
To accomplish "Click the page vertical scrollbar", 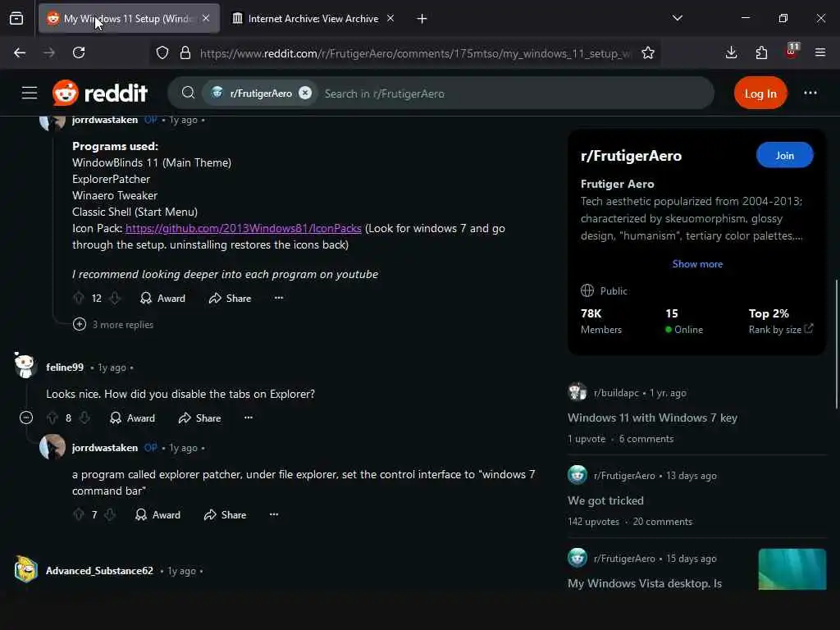I will (x=836, y=344).
